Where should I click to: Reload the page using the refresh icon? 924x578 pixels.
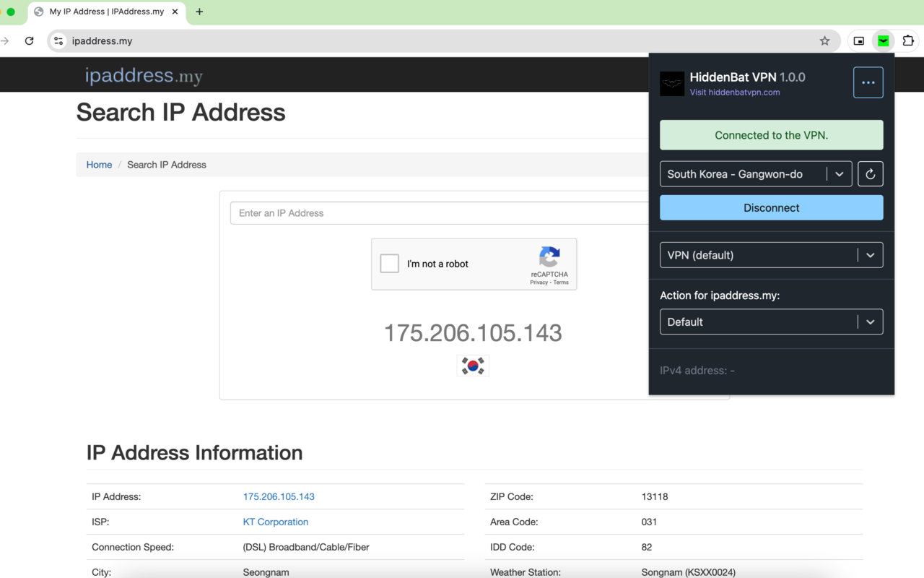pyautogui.click(x=30, y=41)
